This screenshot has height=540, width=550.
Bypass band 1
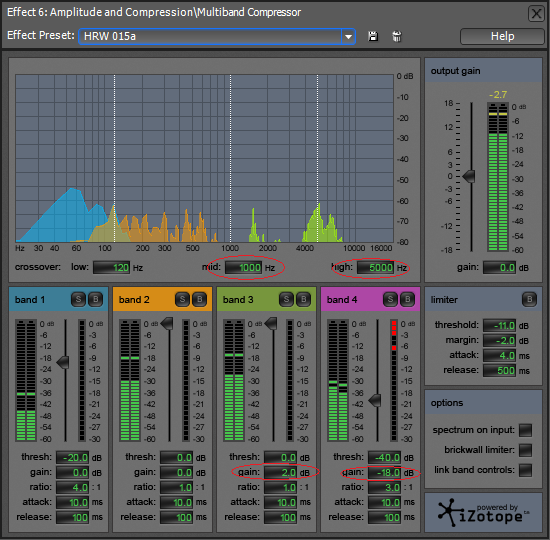coord(95,299)
